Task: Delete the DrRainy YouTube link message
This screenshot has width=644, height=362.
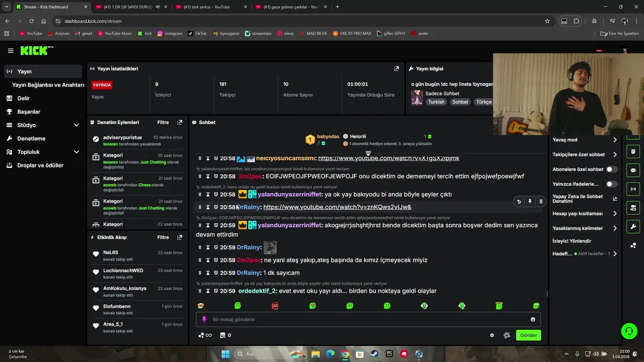Action: pyautogui.click(x=541, y=202)
